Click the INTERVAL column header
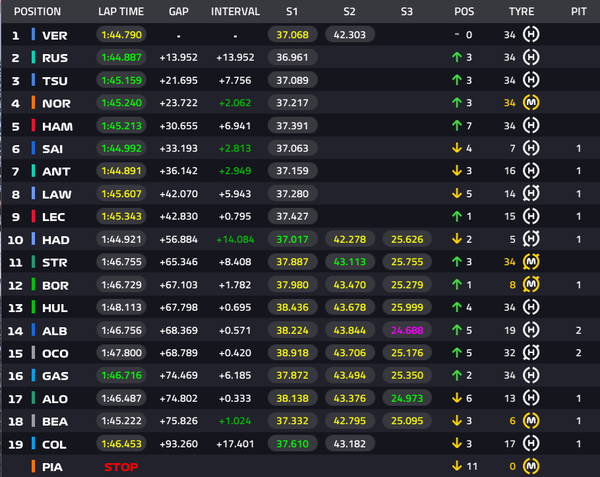 point(235,11)
